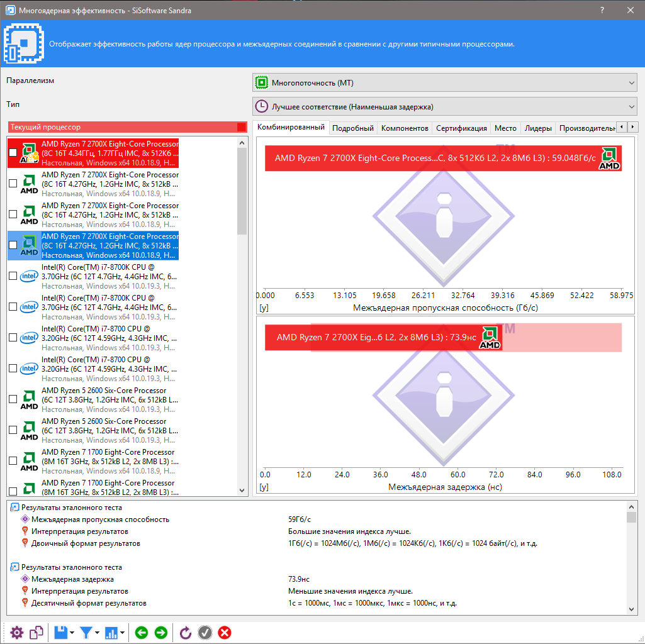
Task: Click the 59Гб/с value in results
Action: coord(300,519)
